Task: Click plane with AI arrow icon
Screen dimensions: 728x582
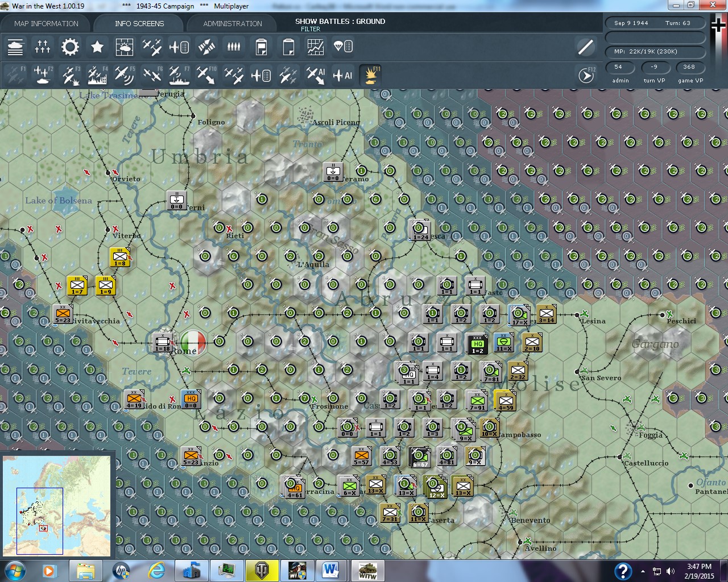Action: pyautogui.click(x=316, y=75)
